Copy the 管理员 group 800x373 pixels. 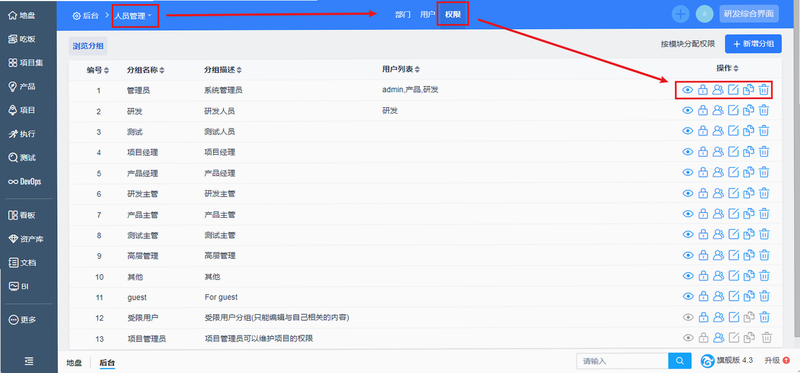point(748,90)
